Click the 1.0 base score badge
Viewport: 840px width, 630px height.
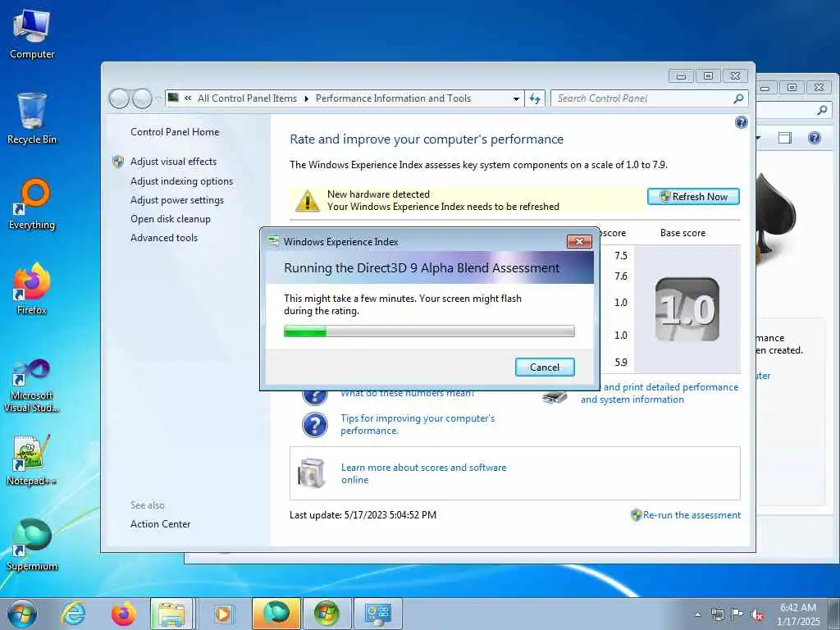[x=687, y=309]
